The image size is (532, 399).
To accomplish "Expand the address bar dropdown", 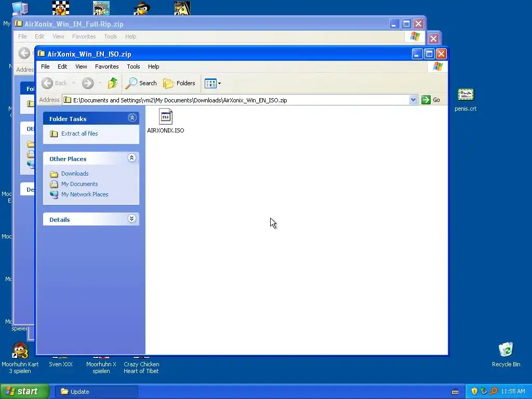I will 413,100.
